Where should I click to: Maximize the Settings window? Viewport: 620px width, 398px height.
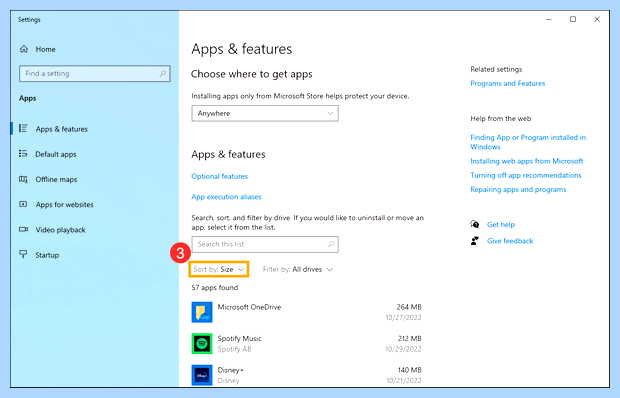pyautogui.click(x=573, y=19)
